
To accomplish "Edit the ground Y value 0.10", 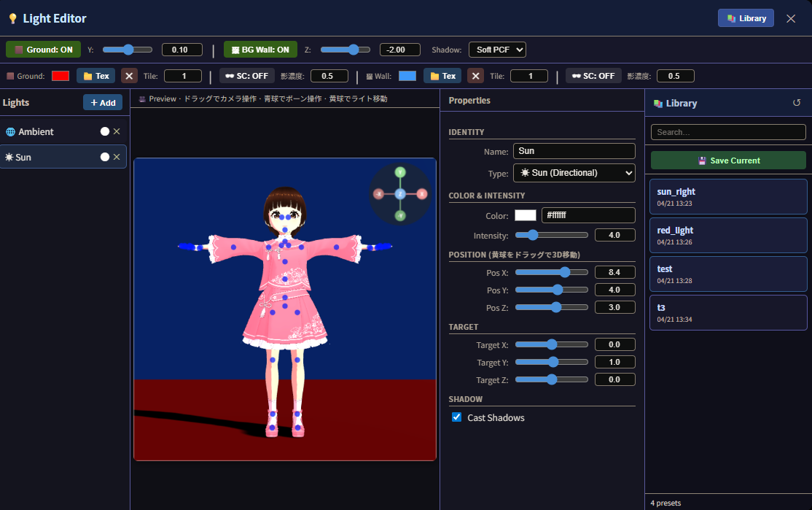I will coord(181,50).
